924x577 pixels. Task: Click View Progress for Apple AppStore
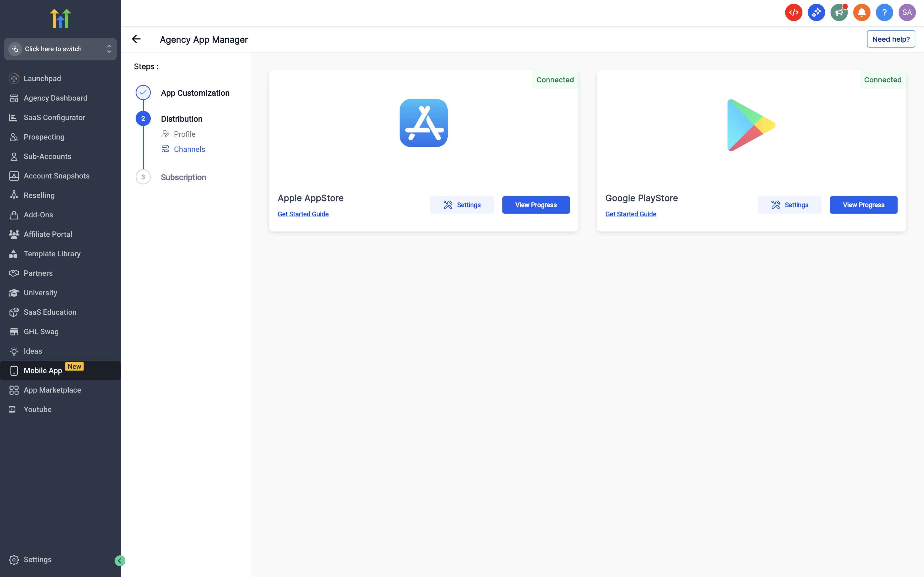pos(535,205)
